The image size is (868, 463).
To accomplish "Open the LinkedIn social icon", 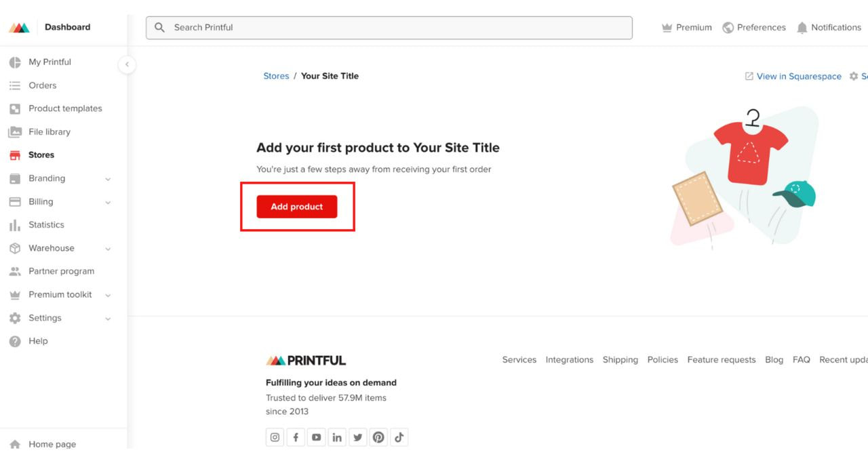I will click(x=337, y=437).
